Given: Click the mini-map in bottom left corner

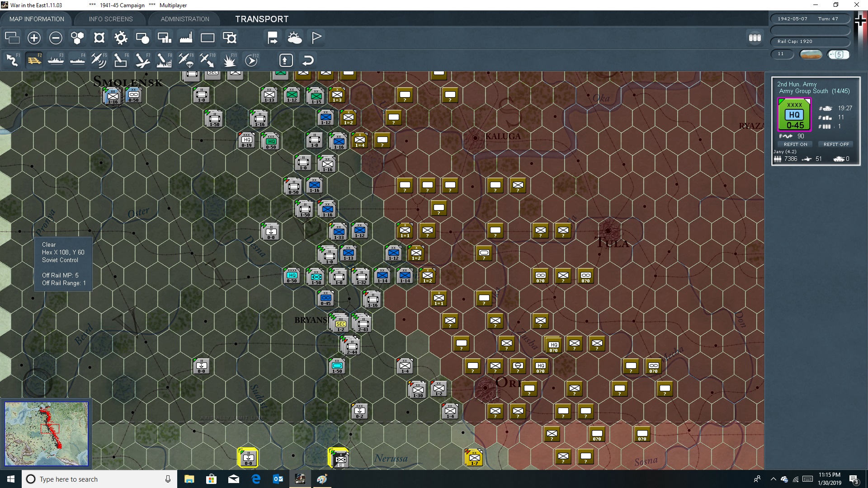Looking at the screenshot, I should click(46, 434).
